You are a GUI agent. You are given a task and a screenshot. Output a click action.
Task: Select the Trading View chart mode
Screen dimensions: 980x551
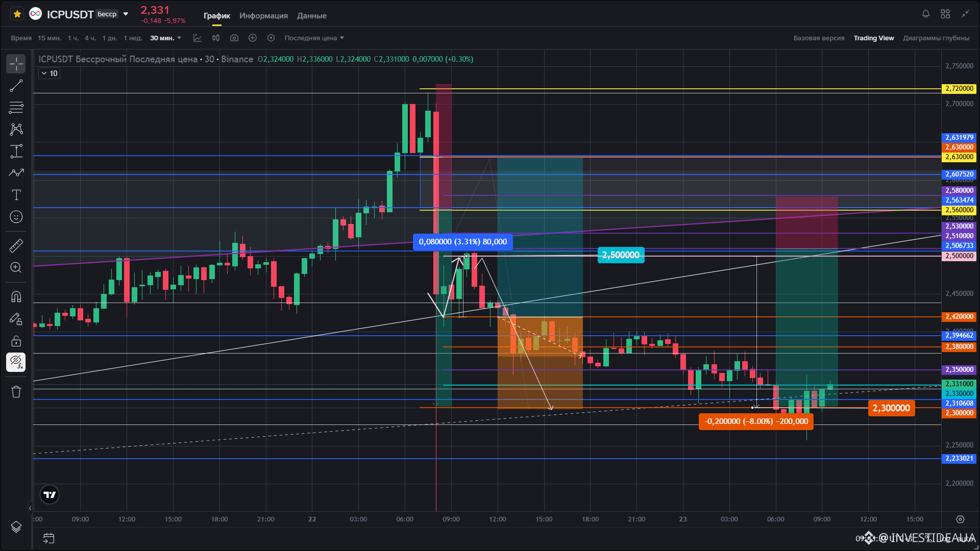tap(874, 38)
